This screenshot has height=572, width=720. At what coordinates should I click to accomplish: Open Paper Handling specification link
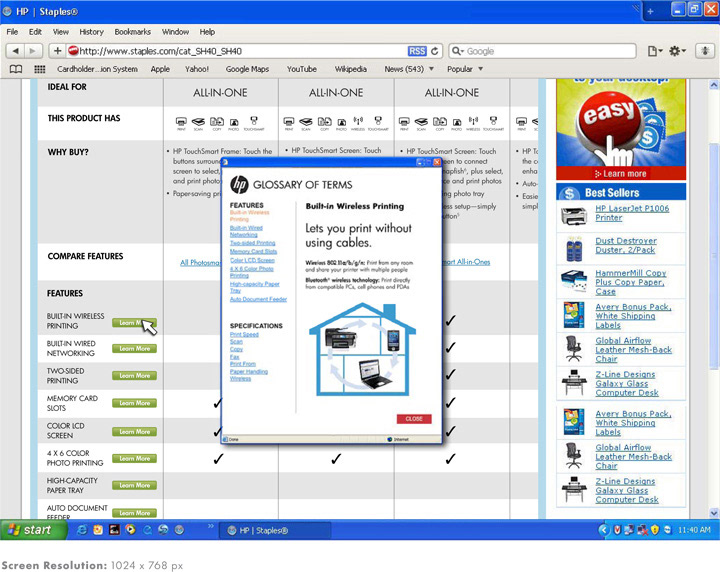tap(249, 371)
